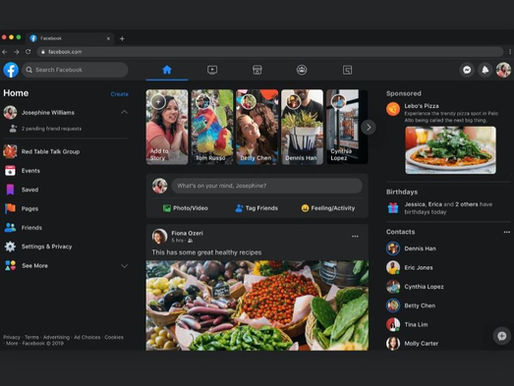The width and height of the screenshot is (514, 386).
Task: Open chat with Cynthia Lopez in Contacts
Action: 424,287
